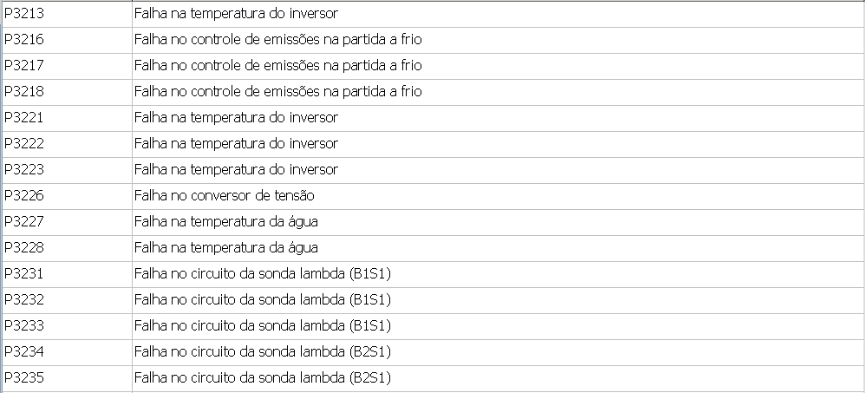Click the P3235 code cell

[24, 378]
